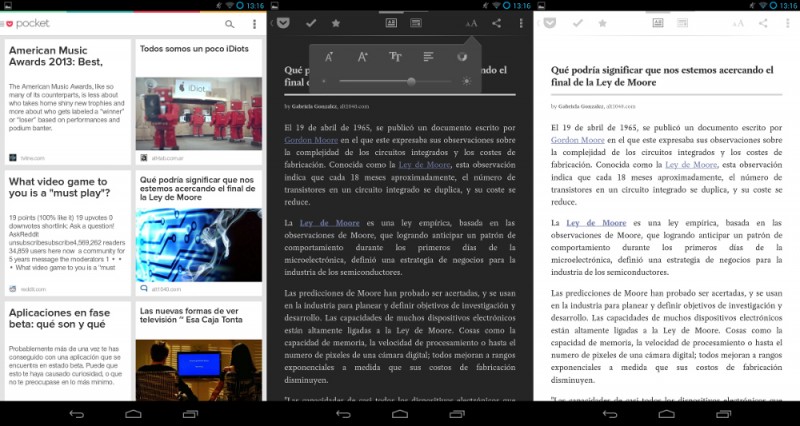This screenshot has height=426, width=800.
Task: Favorite article with star in light reader
Action: click(x=603, y=23)
